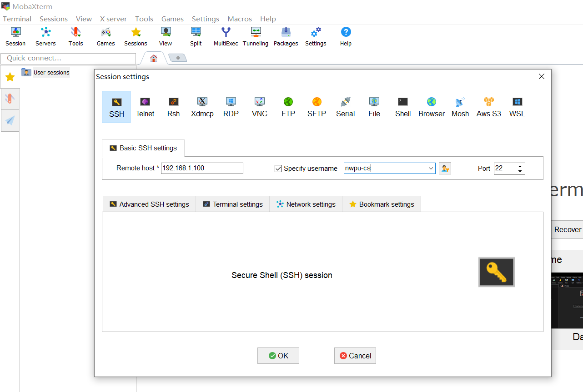Open Packages from the toolbar

pyautogui.click(x=286, y=37)
